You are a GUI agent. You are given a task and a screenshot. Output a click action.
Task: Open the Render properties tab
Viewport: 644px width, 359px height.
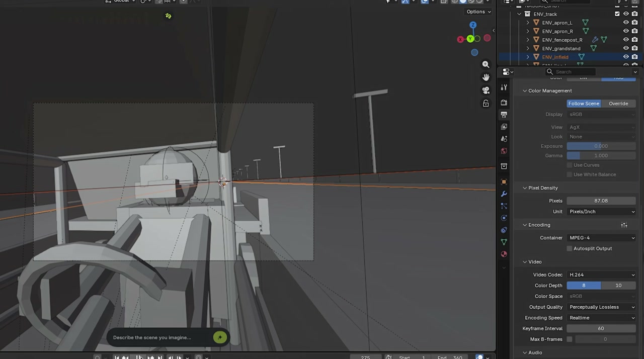(x=504, y=103)
